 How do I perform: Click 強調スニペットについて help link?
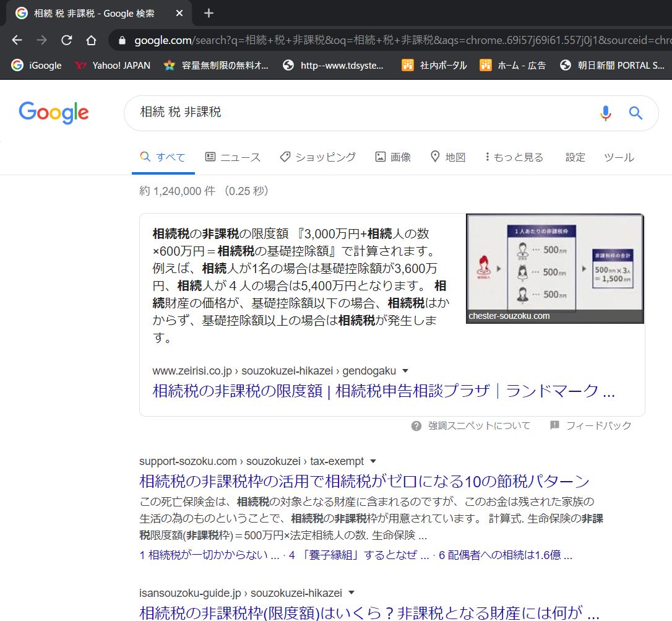coord(479,425)
